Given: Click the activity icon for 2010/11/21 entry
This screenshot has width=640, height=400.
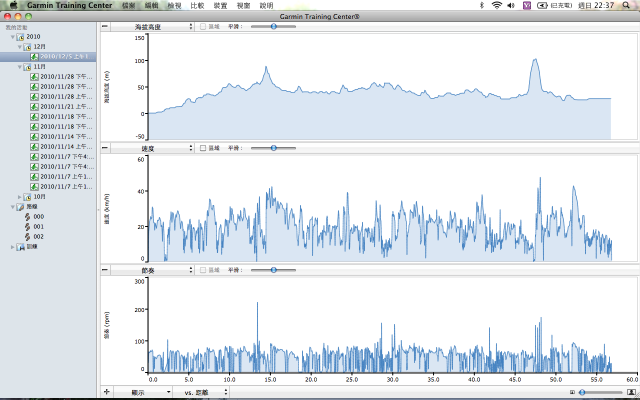Looking at the screenshot, I should (34, 107).
